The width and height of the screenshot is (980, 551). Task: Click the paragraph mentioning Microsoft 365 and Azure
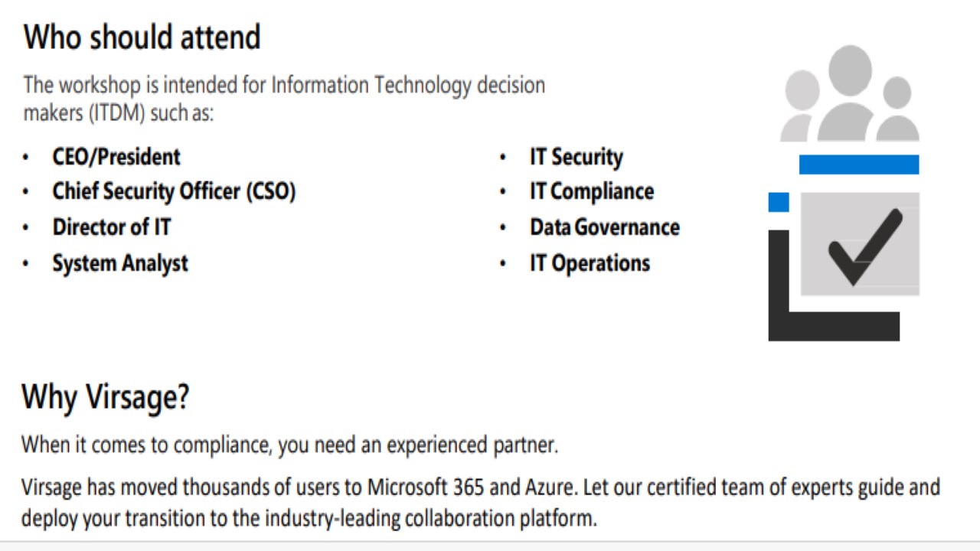[480, 502]
